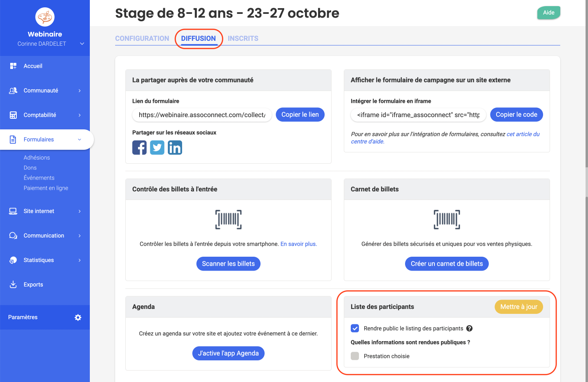Click the help question mark icon
This screenshot has width=588, height=382.
tap(470, 329)
